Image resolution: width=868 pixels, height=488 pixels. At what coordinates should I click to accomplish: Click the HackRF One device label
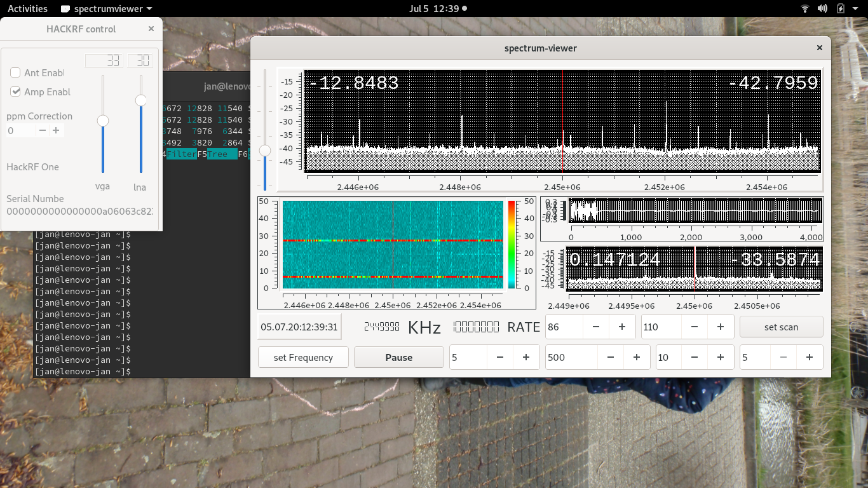click(32, 167)
